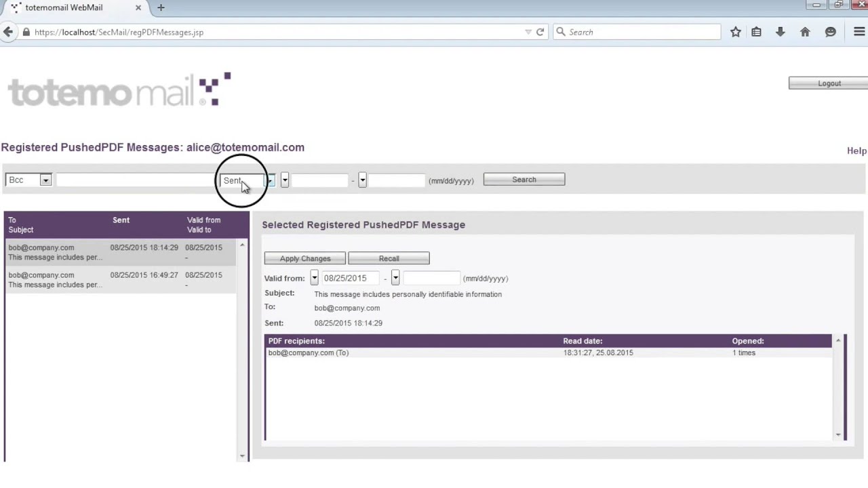Click the recipients table scroll up arrow
Screen dimensions: 868x488
click(838, 340)
